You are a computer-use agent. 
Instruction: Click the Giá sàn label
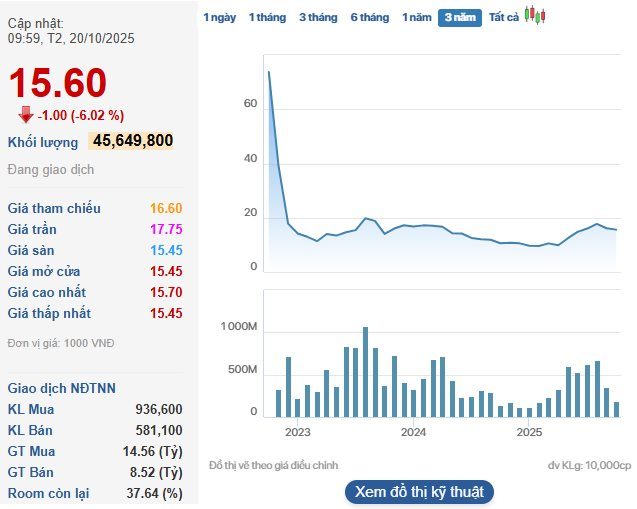tap(33, 250)
